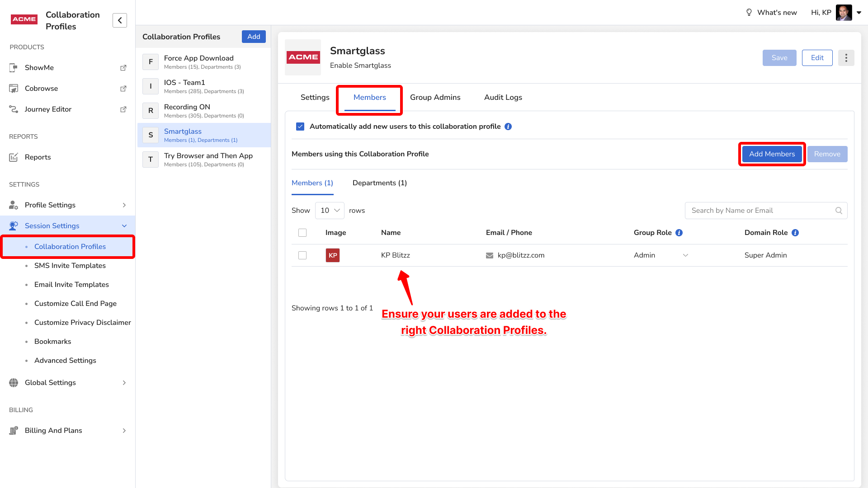The height and width of the screenshot is (488, 868).
Task: Switch to the Group Admins tab
Action: click(435, 98)
